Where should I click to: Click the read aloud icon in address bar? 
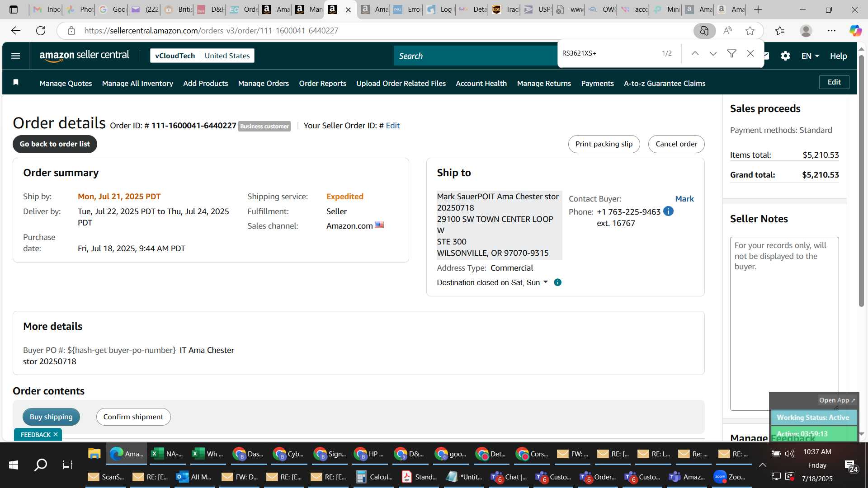pyautogui.click(x=727, y=30)
